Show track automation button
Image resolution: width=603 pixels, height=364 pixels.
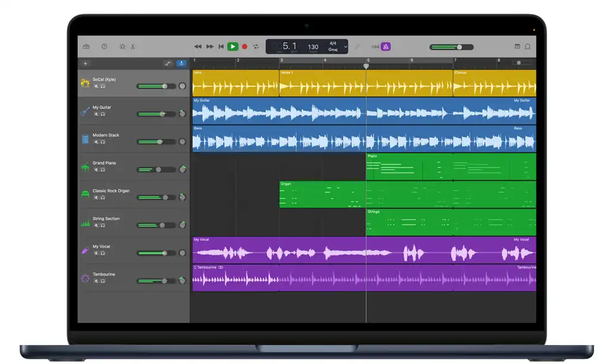coord(168,64)
